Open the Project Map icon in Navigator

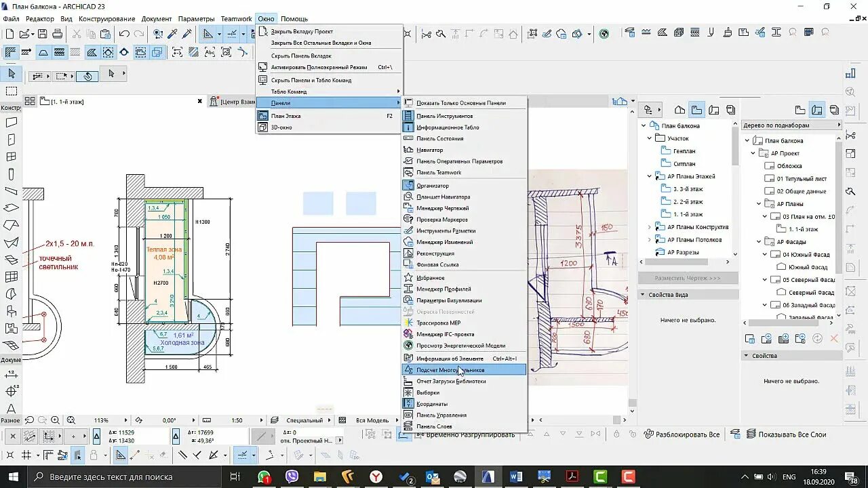pyautogui.click(x=680, y=110)
